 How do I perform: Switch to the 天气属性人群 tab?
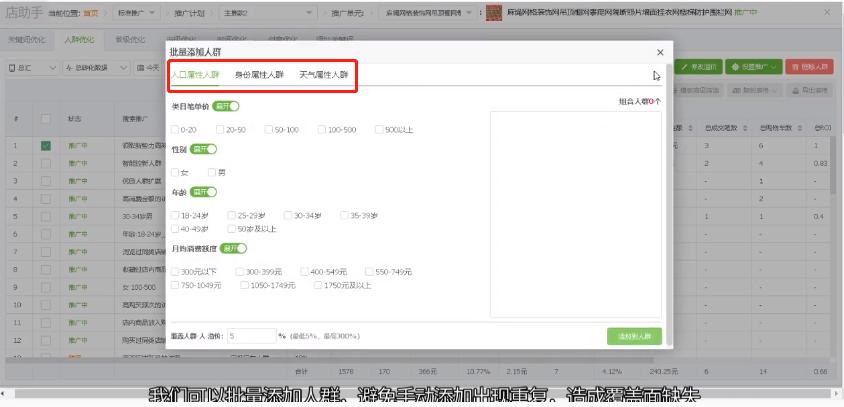coord(323,75)
